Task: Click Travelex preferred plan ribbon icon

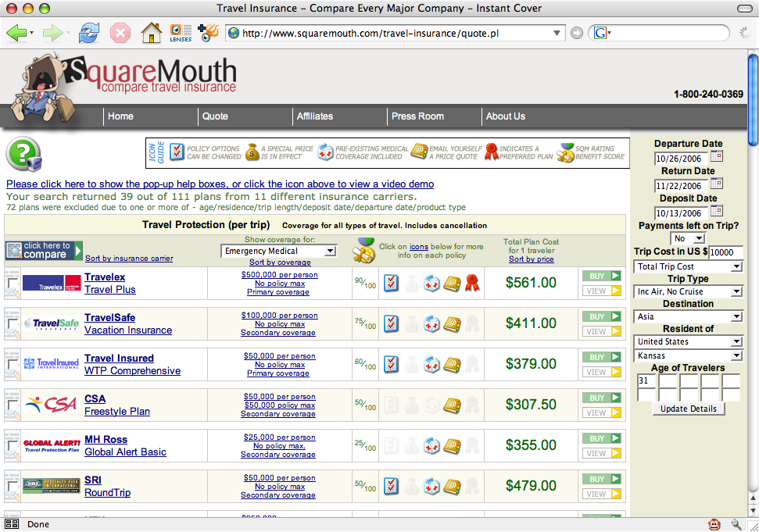Action: 472,283
